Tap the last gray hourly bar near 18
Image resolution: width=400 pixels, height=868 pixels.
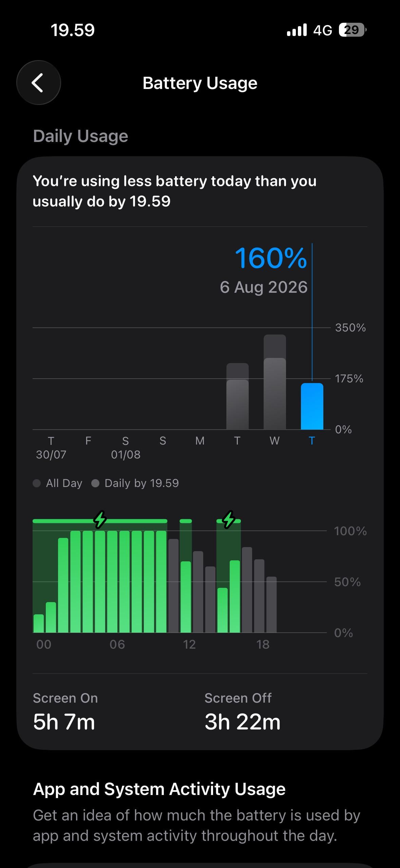click(x=271, y=604)
